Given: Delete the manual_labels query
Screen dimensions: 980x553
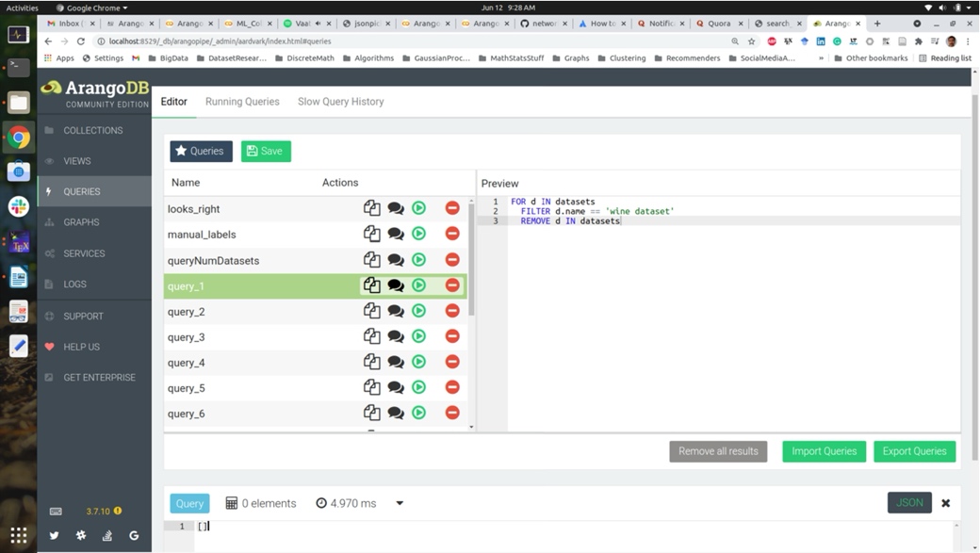Looking at the screenshot, I should [452, 234].
